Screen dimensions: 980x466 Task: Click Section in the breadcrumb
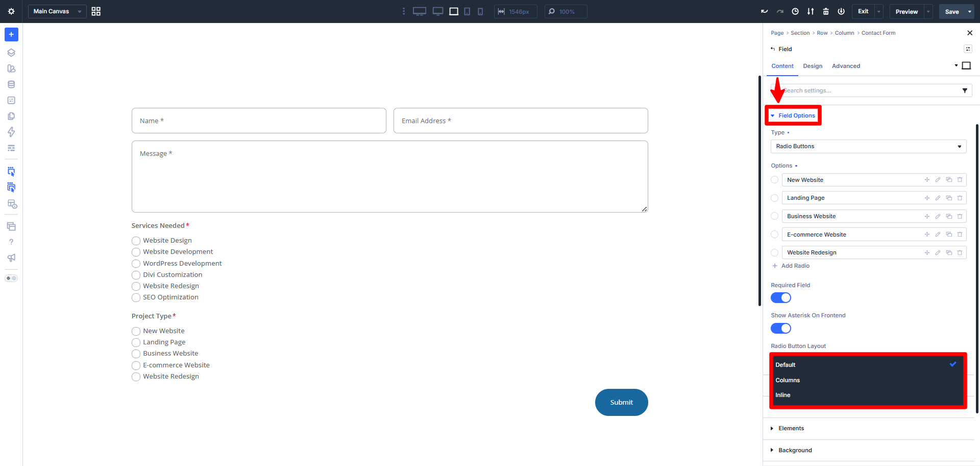coord(800,33)
